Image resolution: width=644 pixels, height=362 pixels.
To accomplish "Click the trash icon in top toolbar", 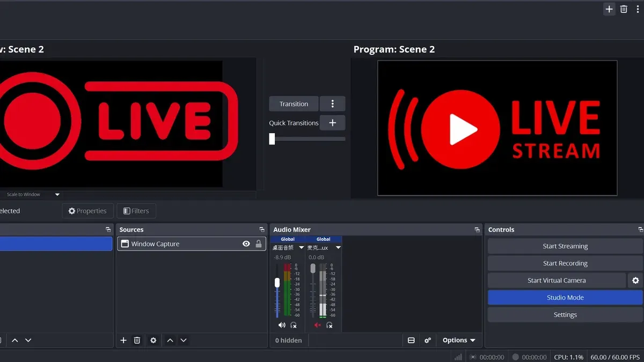I will (x=624, y=9).
